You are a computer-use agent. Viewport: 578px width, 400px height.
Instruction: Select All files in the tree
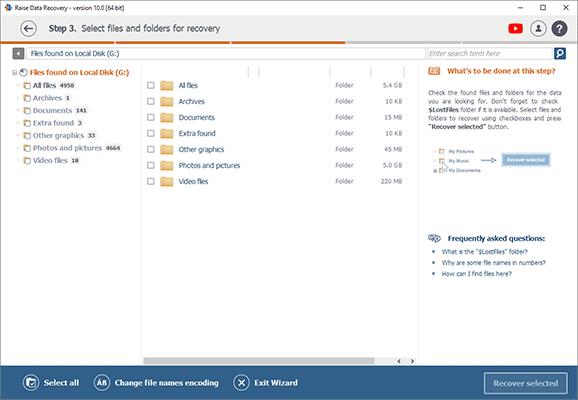44,85
